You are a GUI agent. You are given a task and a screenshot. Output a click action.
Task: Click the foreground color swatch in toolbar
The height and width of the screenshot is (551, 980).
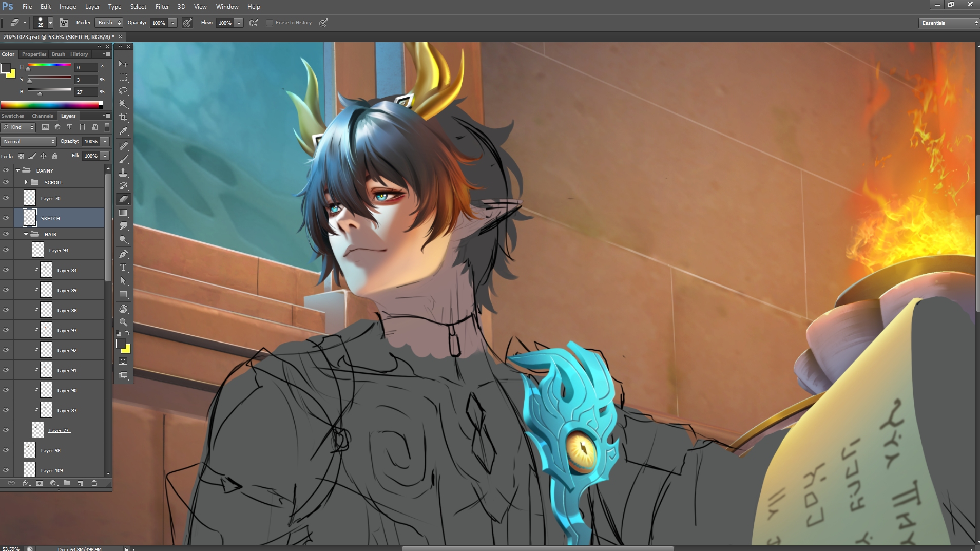click(121, 344)
